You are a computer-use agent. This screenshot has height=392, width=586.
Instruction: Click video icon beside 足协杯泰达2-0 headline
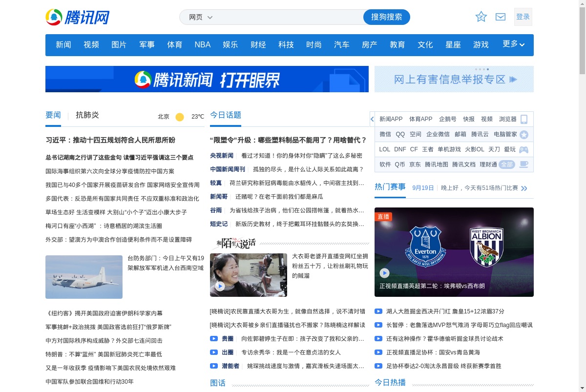tap(378, 366)
